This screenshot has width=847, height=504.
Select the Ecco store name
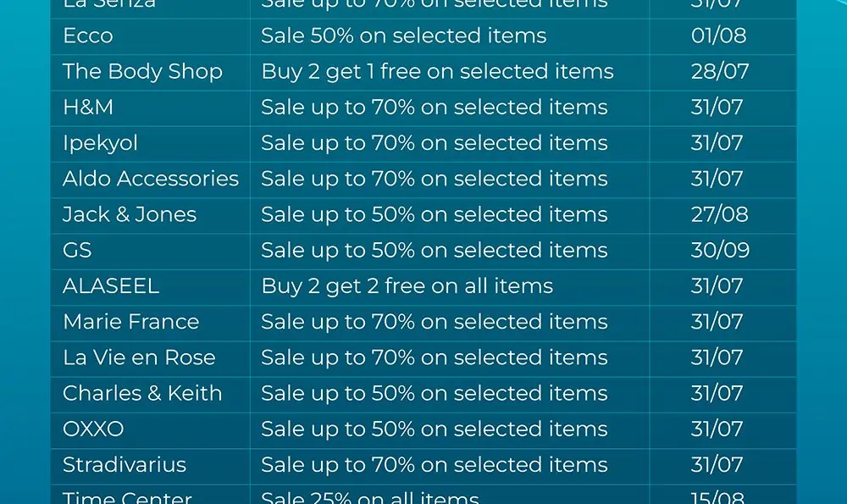88,36
